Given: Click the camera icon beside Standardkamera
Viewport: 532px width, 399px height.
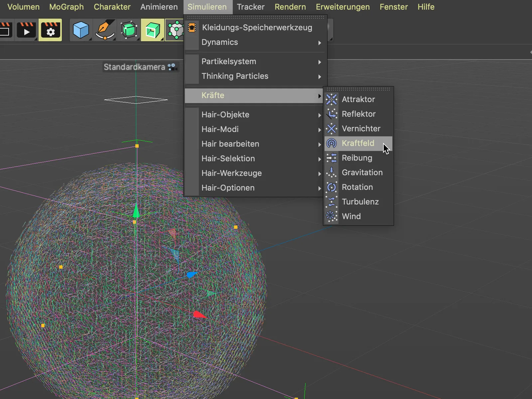Looking at the screenshot, I should point(172,67).
